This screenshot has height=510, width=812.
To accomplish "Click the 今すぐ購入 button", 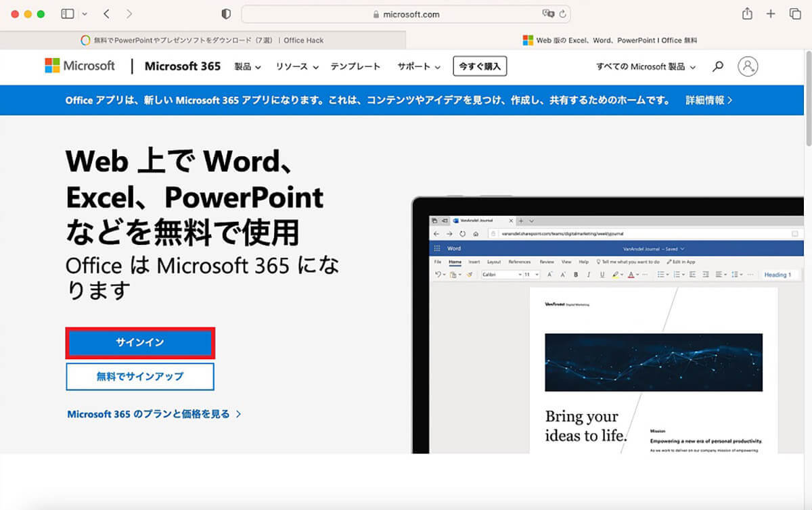I will (480, 66).
